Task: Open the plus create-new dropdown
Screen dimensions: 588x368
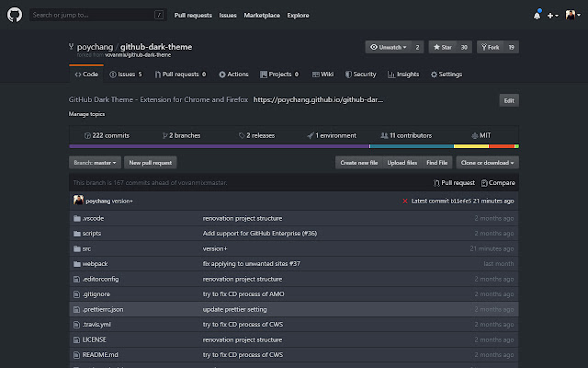Action: pyautogui.click(x=553, y=16)
